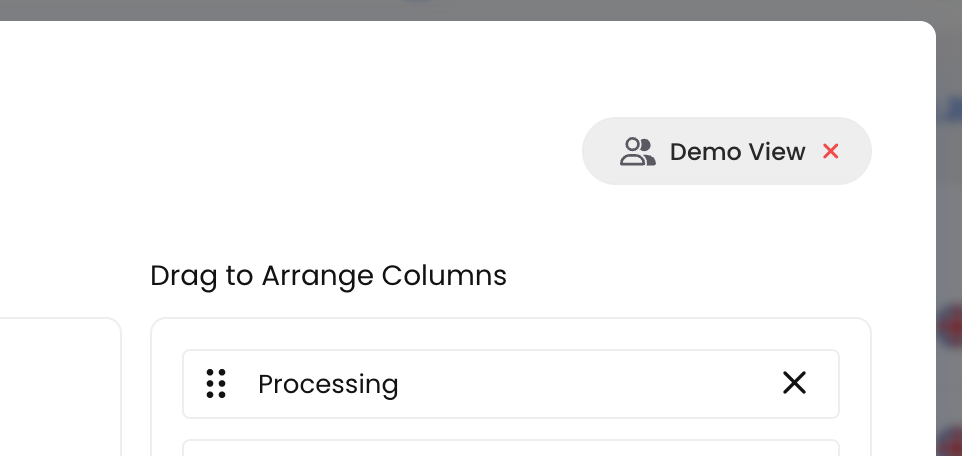This screenshot has height=456, width=962.
Task: Click the dimmed blue element behind the overlay
Action: coord(950,107)
